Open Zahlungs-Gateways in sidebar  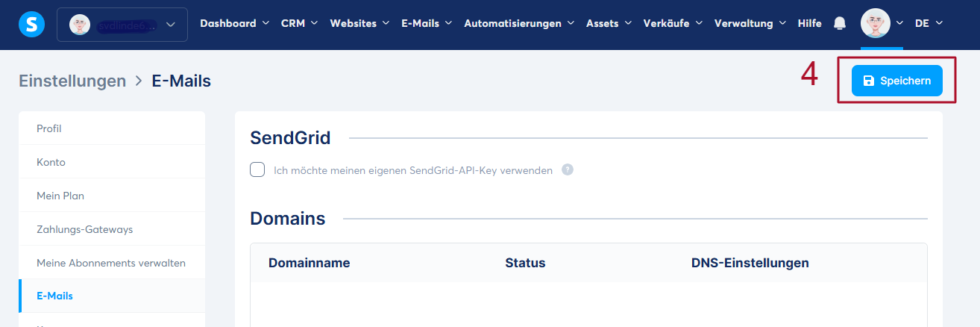coord(112,229)
